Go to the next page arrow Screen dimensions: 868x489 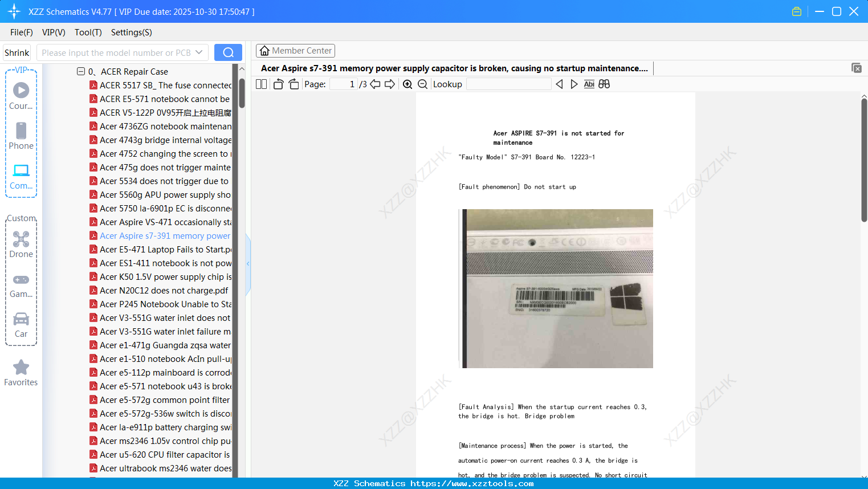click(390, 84)
